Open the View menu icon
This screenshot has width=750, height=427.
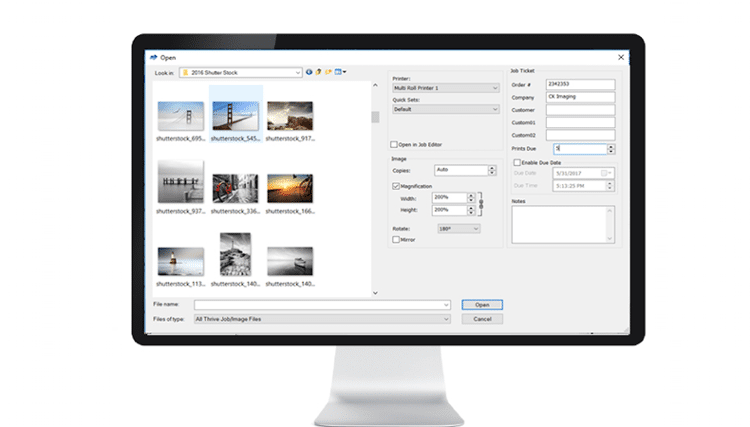click(340, 72)
